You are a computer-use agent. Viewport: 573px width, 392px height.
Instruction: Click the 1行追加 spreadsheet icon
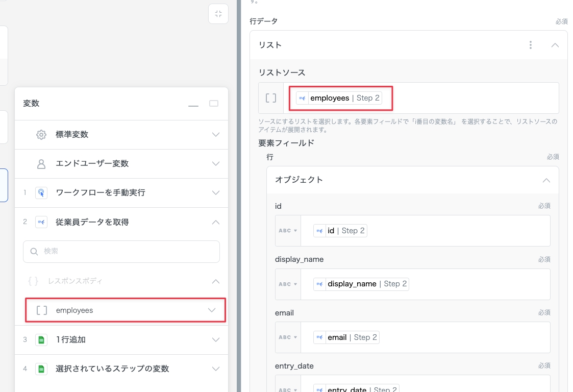click(41, 339)
